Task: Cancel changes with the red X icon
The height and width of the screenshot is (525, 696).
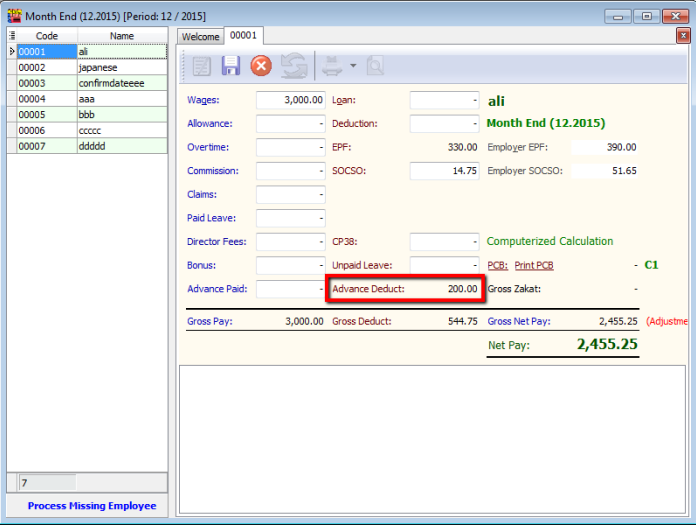Action: (x=261, y=67)
